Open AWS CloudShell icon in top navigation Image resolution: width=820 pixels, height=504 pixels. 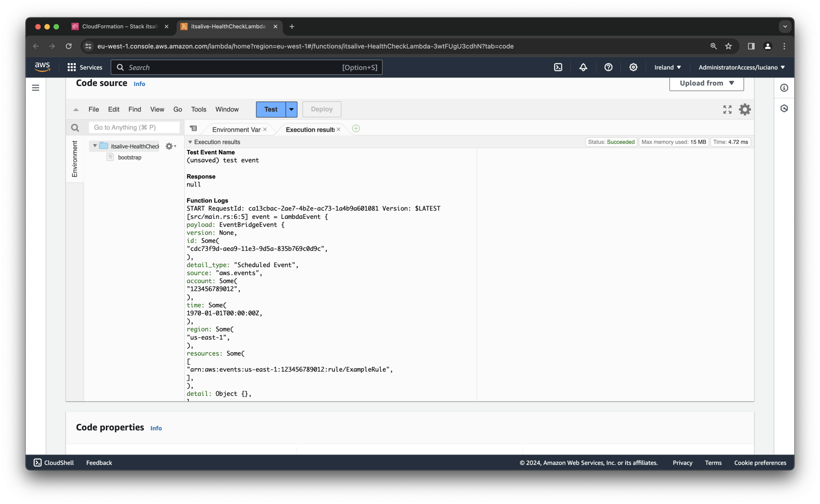tap(558, 67)
